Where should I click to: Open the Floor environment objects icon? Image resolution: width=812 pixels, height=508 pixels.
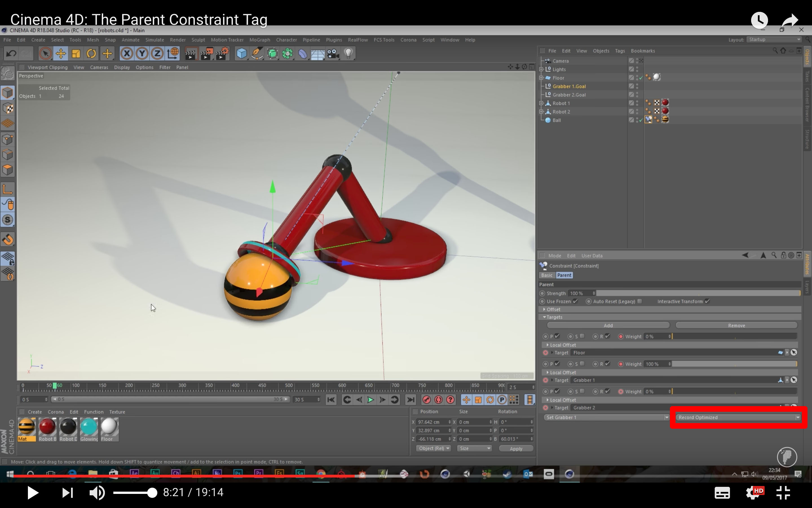(x=318, y=53)
